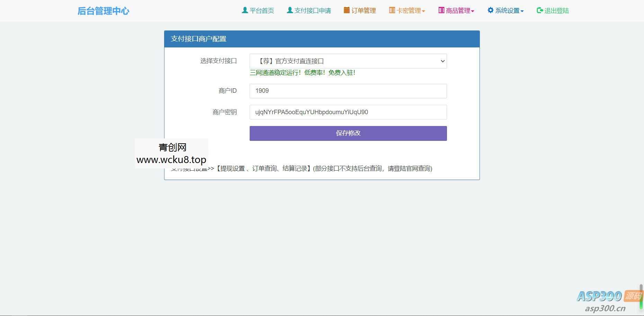Click the 保存修改 button

point(348,133)
